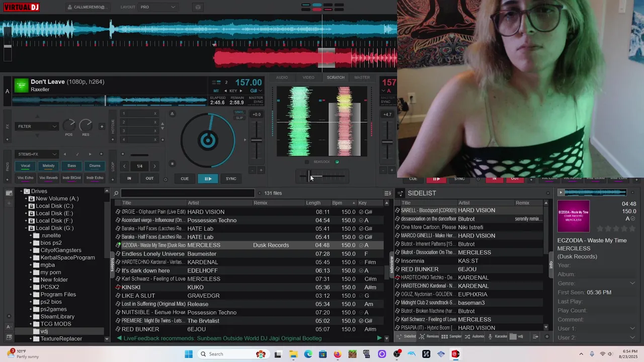Open the browser list options icon

pyautogui.click(x=387, y=193)
